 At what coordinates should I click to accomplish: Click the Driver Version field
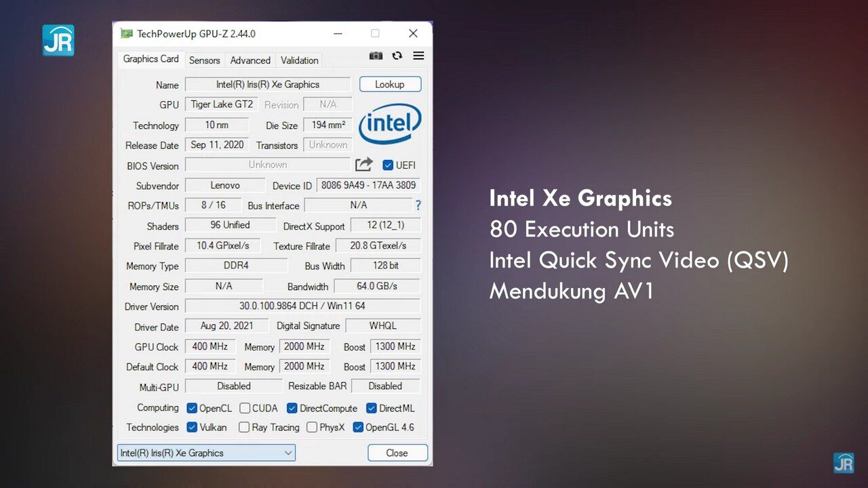coord(302,306)
